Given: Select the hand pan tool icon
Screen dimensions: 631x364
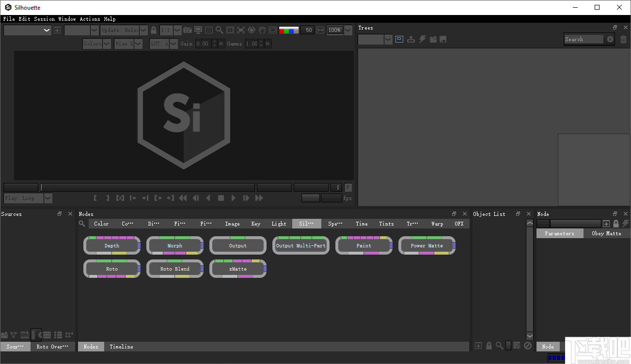Looking at the screenshot, I should point(262,30).
